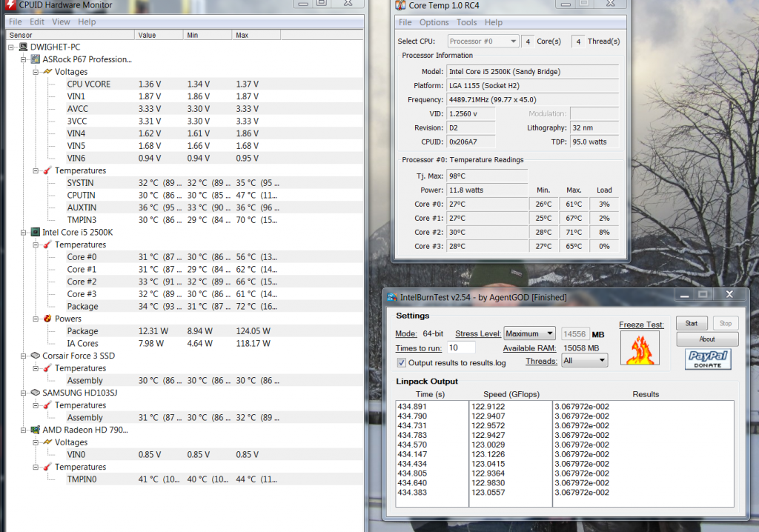Click the Max column header
The width and height of the screenshot is (759, 532).
click(256, 35)
